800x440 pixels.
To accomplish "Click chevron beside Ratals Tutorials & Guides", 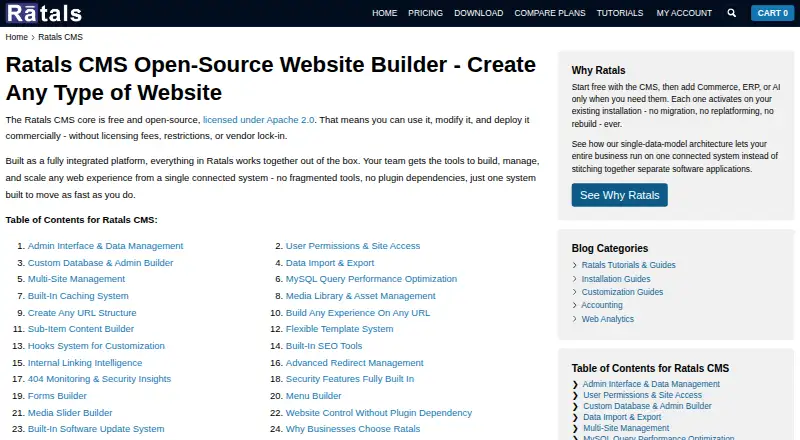I will pyautogui.click(x=574, y=265).
